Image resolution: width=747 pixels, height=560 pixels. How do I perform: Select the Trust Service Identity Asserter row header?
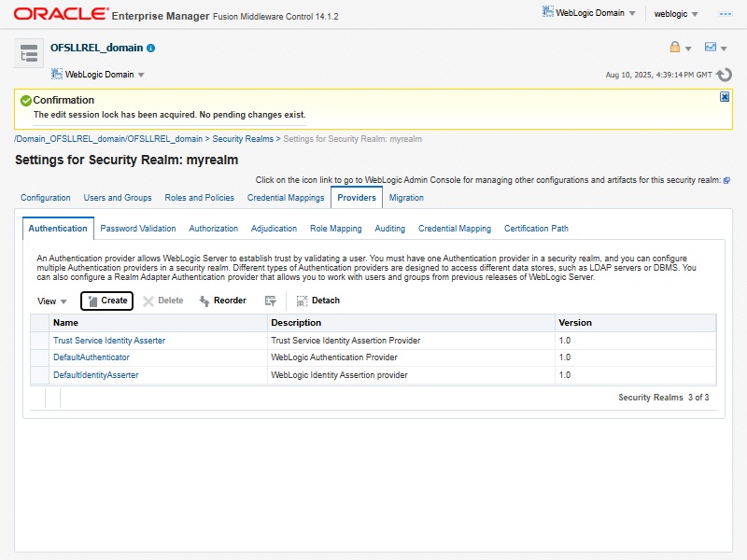click(39, 341)
